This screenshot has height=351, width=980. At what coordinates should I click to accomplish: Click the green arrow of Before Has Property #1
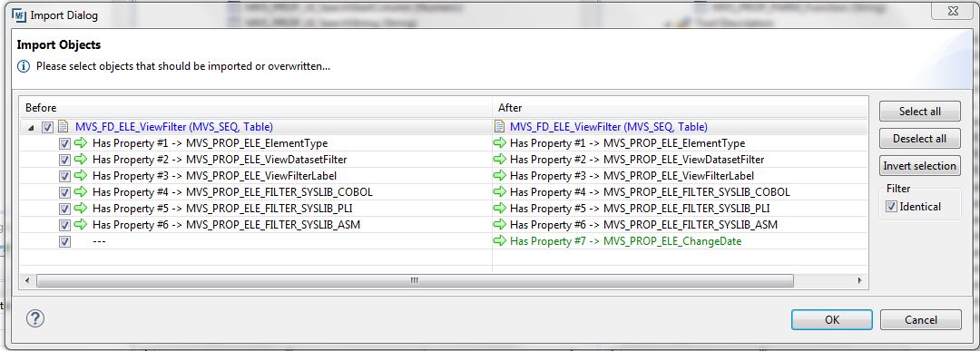click(x=82, y=143)
